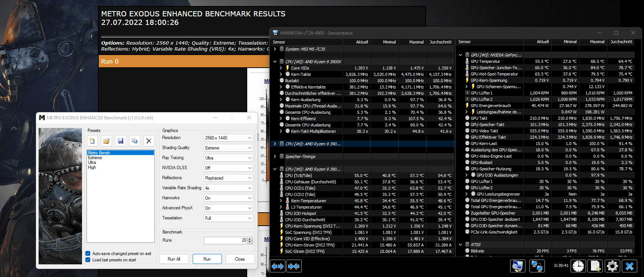Open HWiNFO sensor settings gear

(x=612, y=266)
